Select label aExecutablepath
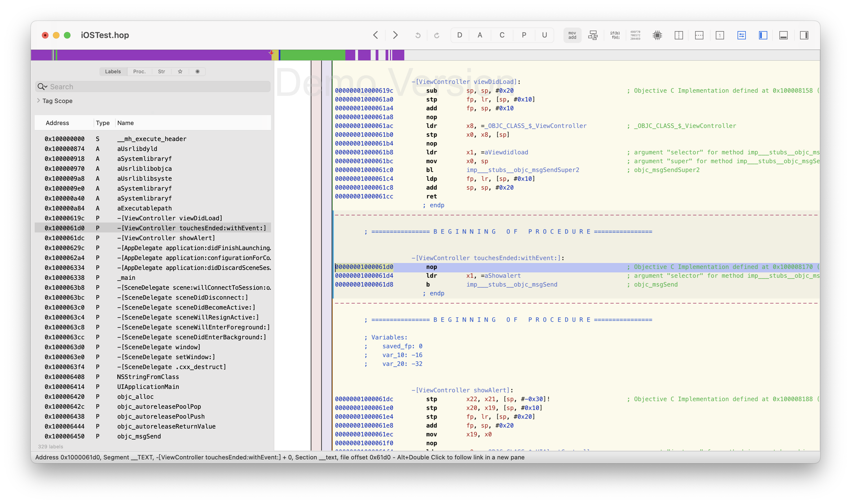This screenshot has height=504, width=851. point(153,208)
